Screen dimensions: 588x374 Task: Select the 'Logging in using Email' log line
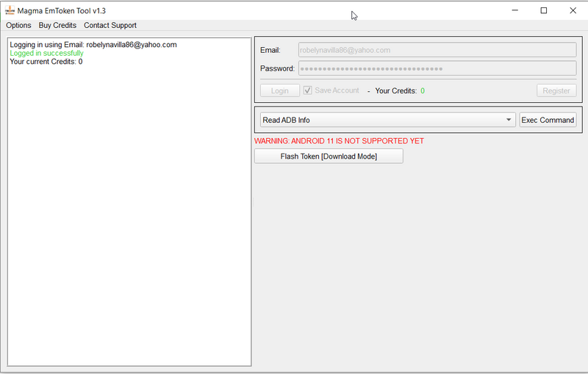click(93, 45)
